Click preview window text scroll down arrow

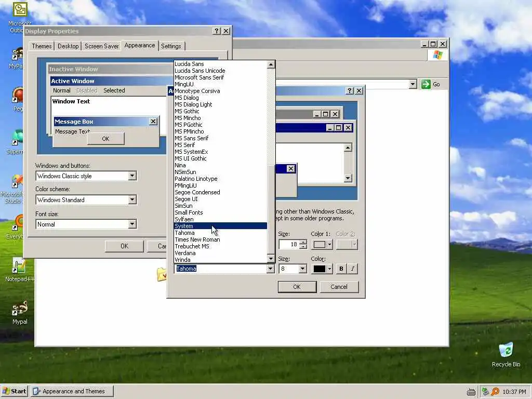348,178
